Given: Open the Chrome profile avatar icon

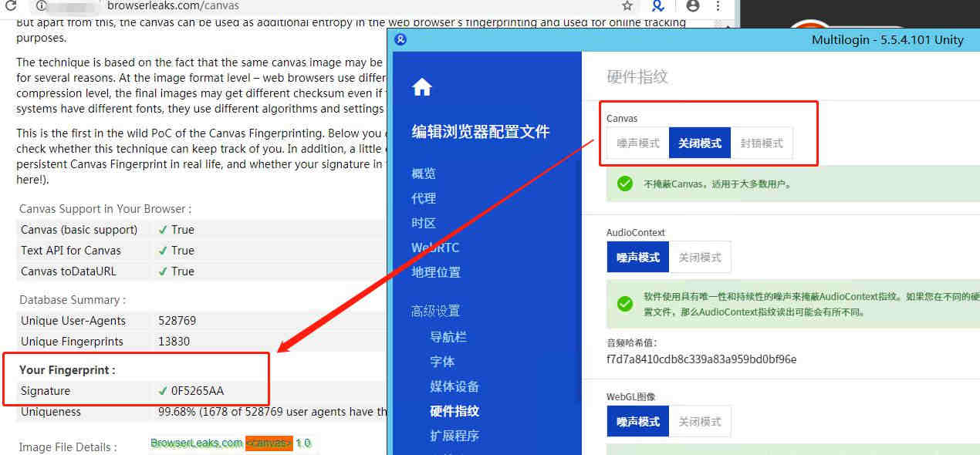Looking at the screenshot, I should tap(693, 5).
